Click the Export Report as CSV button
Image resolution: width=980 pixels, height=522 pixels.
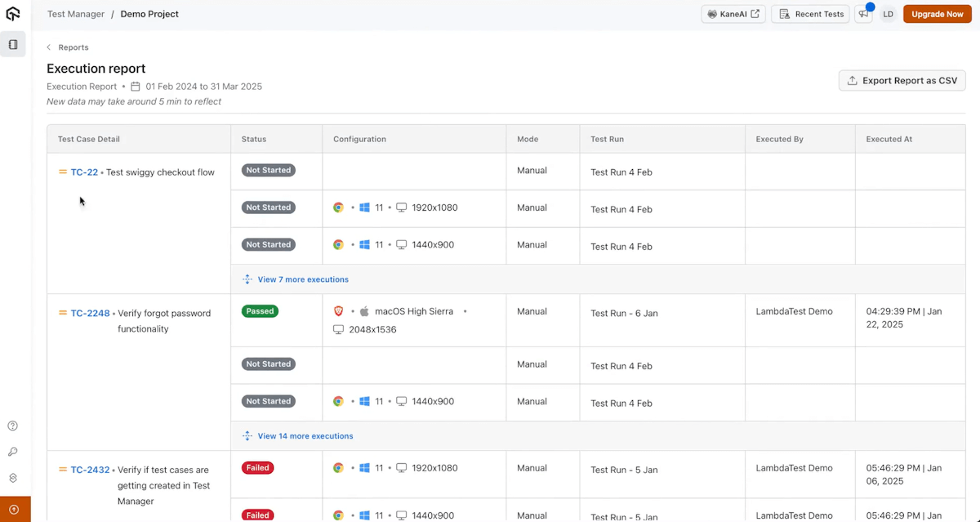[x=902, y=81]
